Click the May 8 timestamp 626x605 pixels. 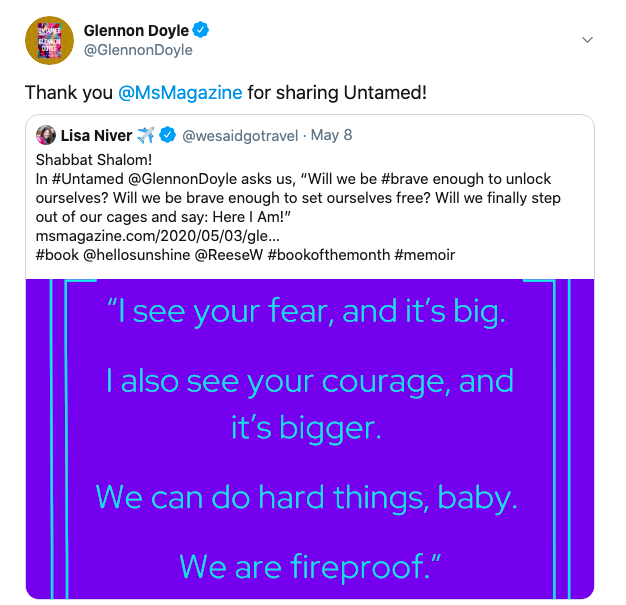[331, 135]
